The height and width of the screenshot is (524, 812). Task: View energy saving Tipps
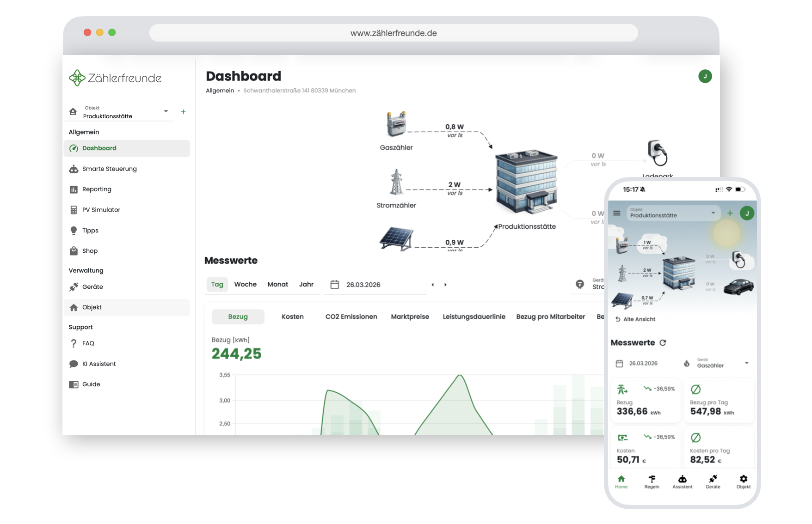click(x=90, y=230)
